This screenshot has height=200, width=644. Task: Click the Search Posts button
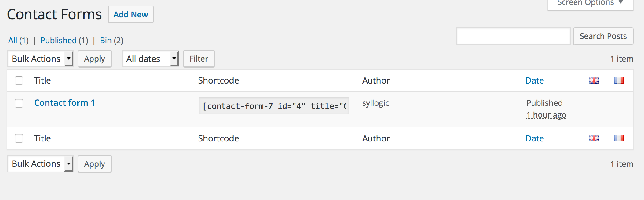(603, 36)
